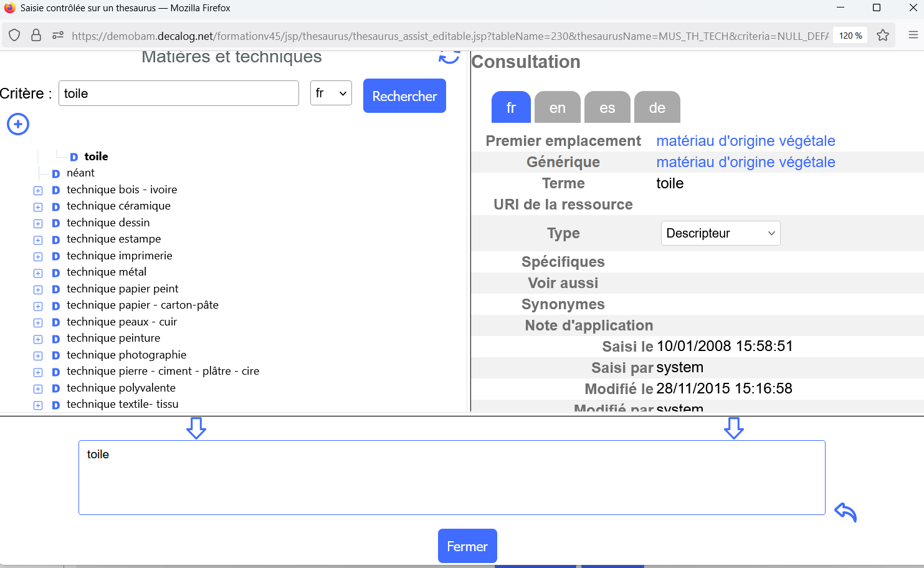Open the Firefox hamburger menu
924x568 pixels.
(913, 36)
